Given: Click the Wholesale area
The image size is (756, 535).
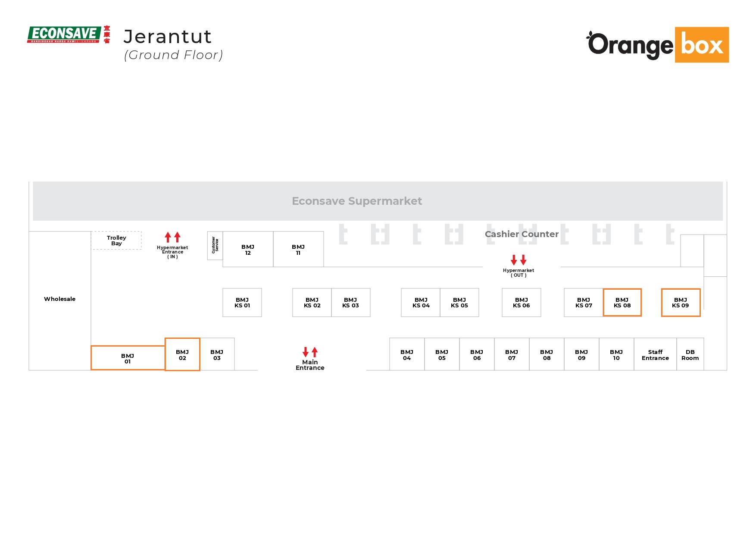Looking at the screenshot, I should 59,299.
